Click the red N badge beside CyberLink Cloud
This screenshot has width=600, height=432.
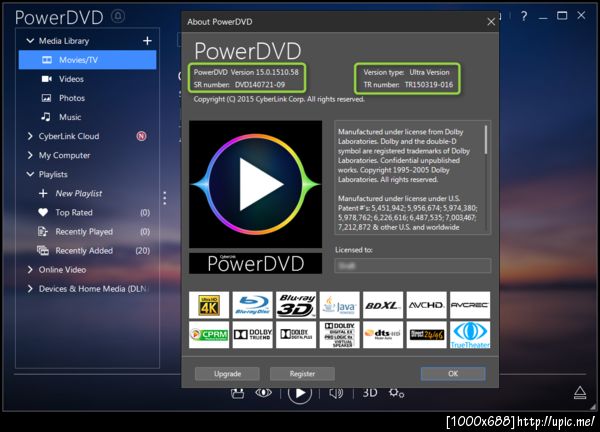(142, 136)
